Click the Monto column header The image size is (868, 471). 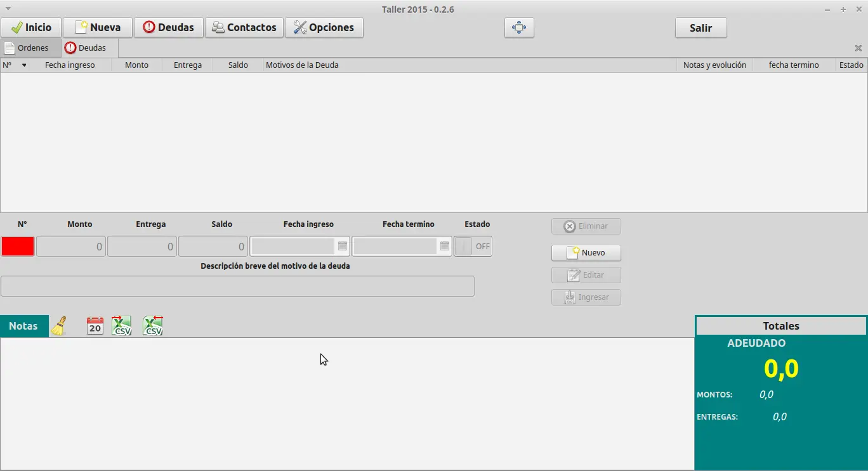tap(137, 65)
